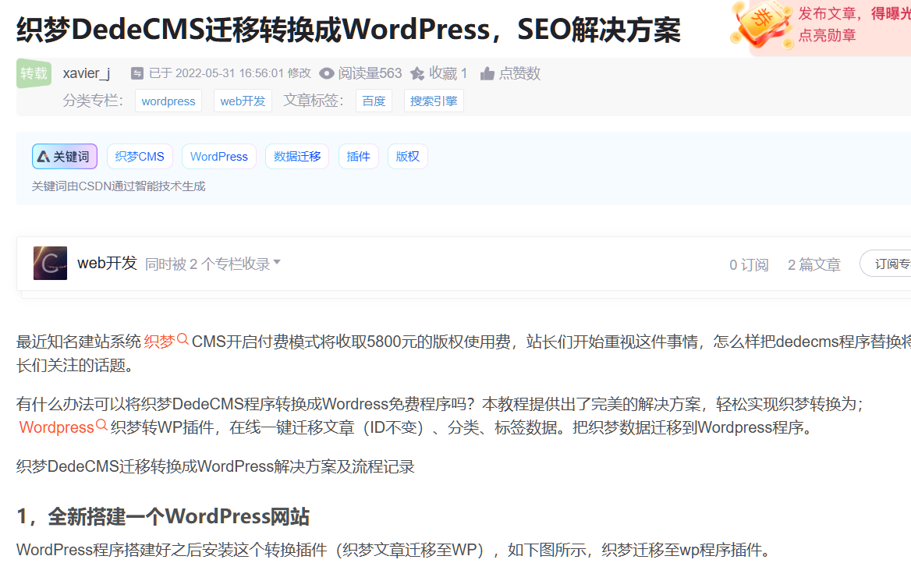Select the 数据迁移 keyword chip
Screen dimensions: 911x588
click(297, 156)
